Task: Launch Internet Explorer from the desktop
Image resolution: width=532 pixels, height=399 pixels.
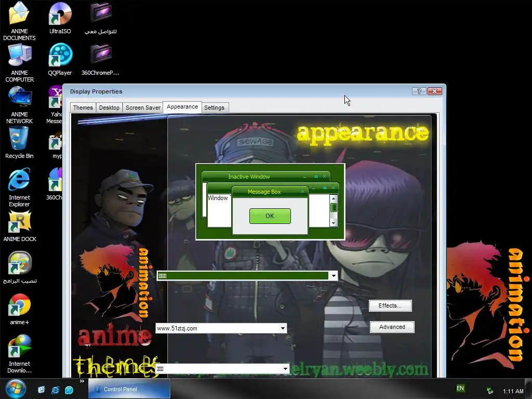Action: point(19,187)
